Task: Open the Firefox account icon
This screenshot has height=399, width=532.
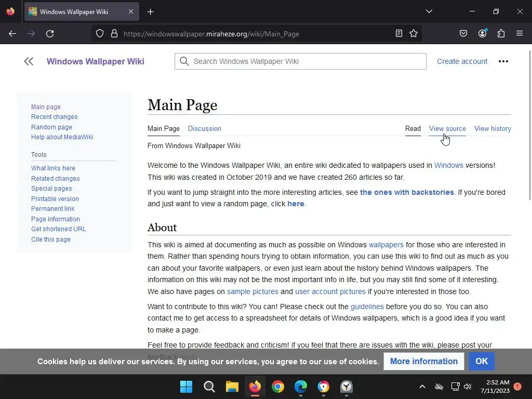Action: click(483, 33)
